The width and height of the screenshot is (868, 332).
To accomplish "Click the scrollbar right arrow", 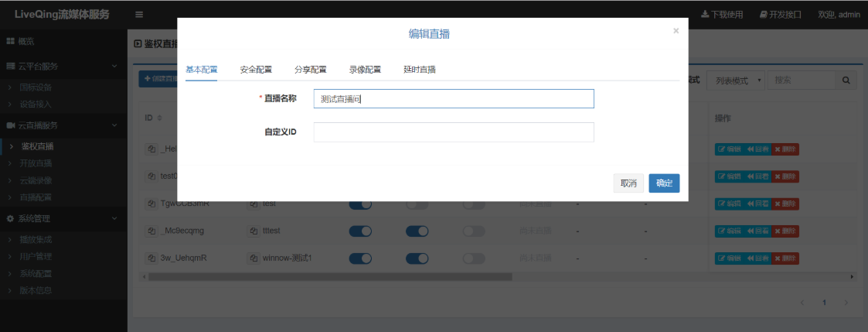I will click(x=853, y=276).
